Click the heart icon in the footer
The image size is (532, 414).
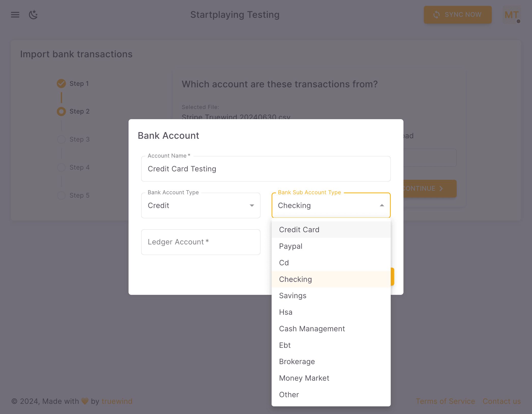tap(85, 401)
